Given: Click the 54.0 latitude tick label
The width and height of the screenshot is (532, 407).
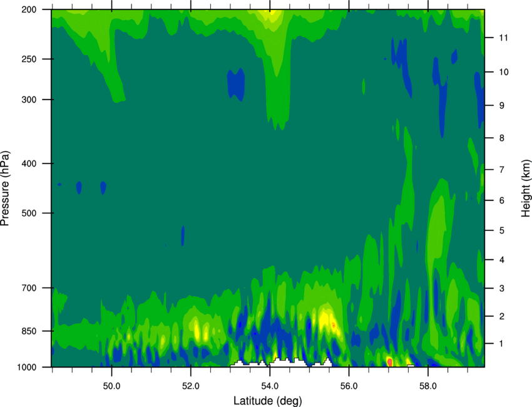Looking at the screenshot, I should (270, 386).
